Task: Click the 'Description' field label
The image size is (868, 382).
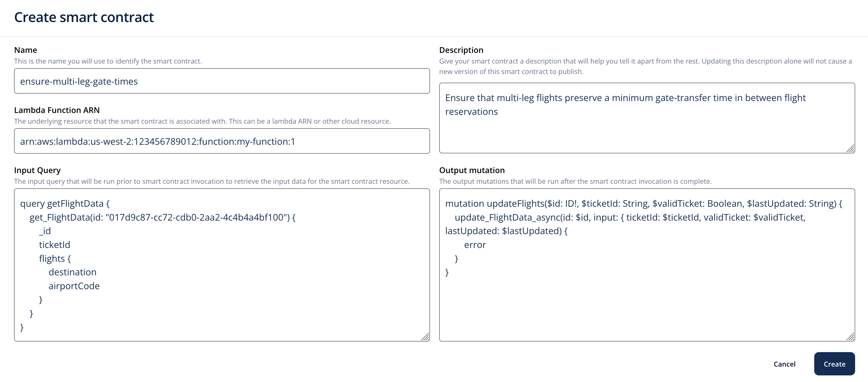Action: tap(461, 50)
